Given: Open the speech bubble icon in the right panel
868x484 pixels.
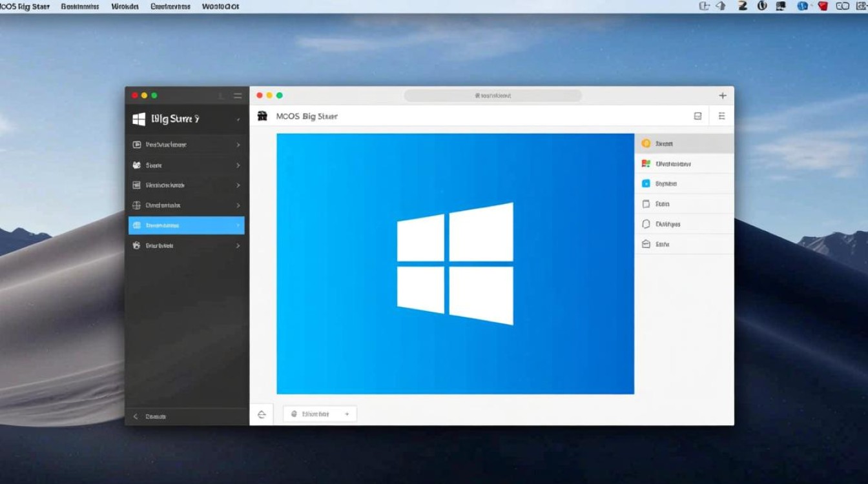Looking at the screenshot, I should tap(646, 224).
